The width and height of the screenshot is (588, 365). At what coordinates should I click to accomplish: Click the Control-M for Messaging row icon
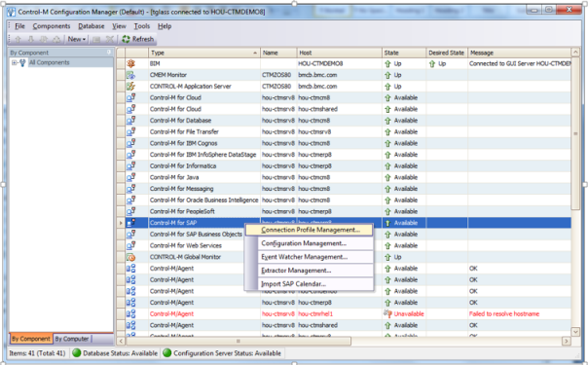(x=130, y=189)
